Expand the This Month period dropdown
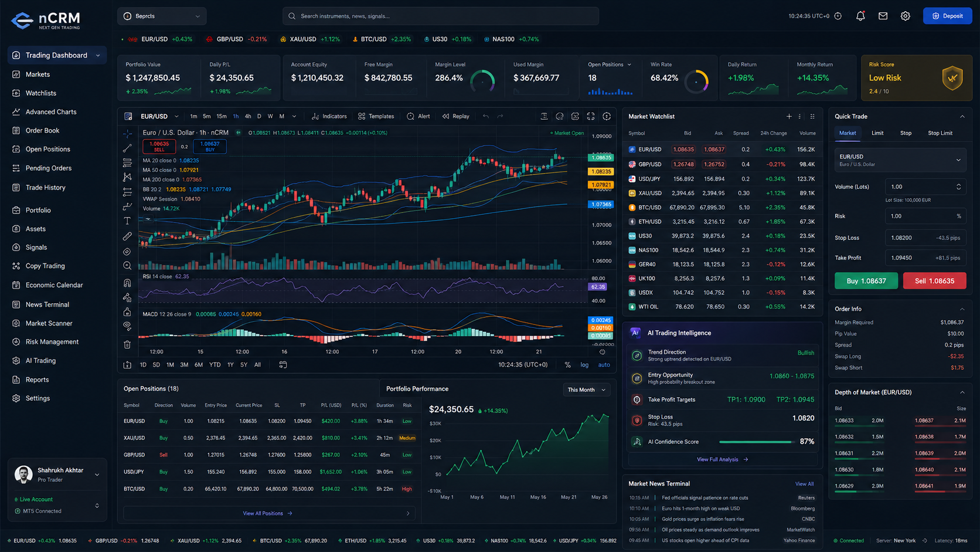 (587, 390)
